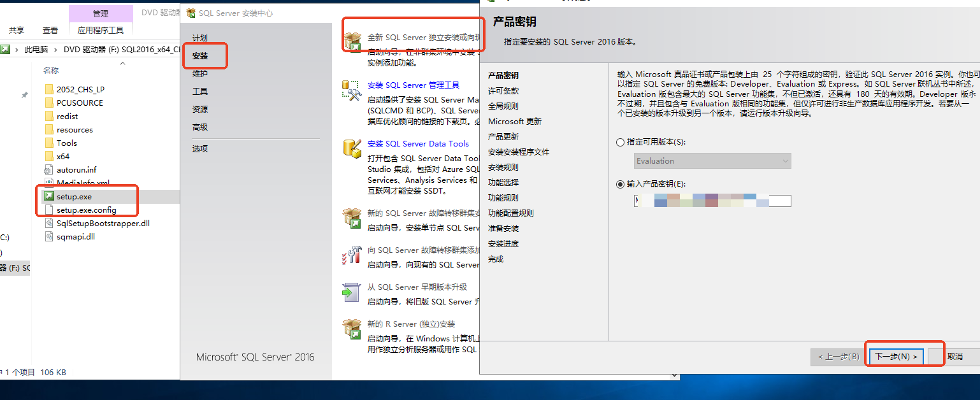The width and height of the screenshot is (980, 400).
Task: Click the 功能选择 step in setup wizard
Action: tap(503, 183)
